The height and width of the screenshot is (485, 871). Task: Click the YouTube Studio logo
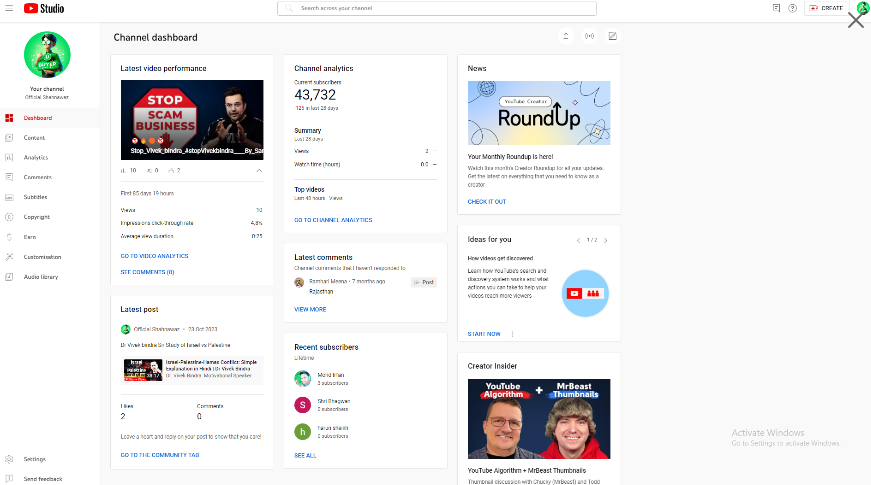click(44, 8)
